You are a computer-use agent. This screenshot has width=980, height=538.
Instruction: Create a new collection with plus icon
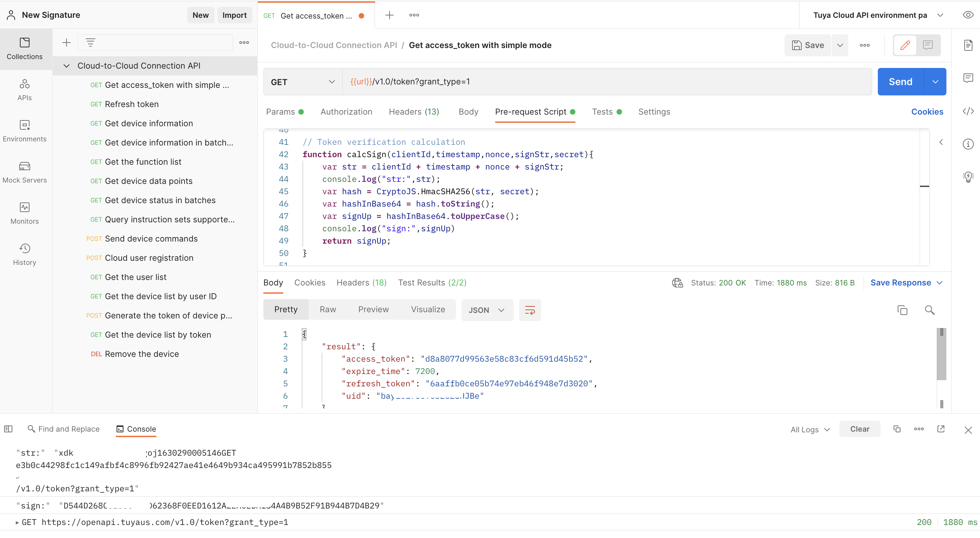[67, 43]
